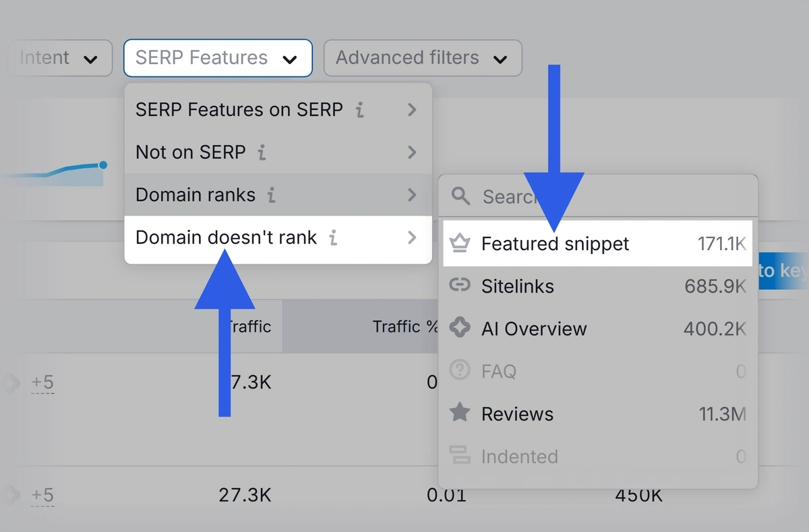Click the Reviews star icon
Viewport: 809px width, 532px height.
(x=460, y=413)
